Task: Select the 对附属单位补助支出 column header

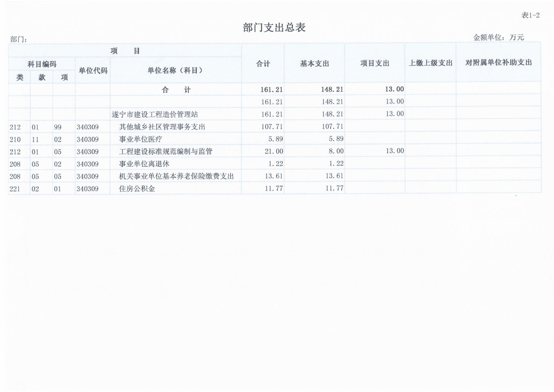Action: [x=498, y=63]
